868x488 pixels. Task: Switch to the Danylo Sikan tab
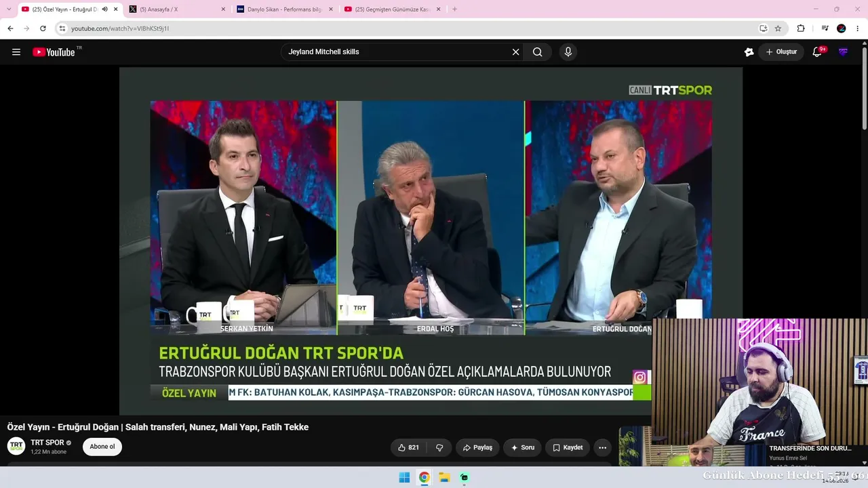click(x=285, y=9)
